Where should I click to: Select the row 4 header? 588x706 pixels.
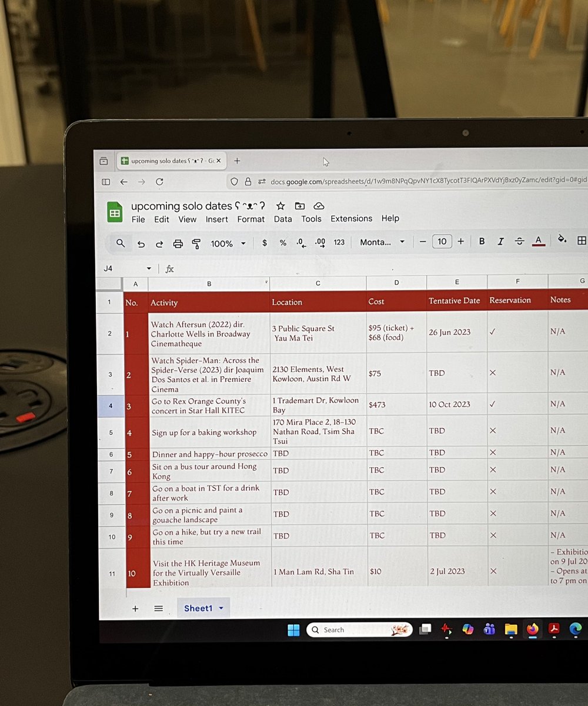pos(110,406)
